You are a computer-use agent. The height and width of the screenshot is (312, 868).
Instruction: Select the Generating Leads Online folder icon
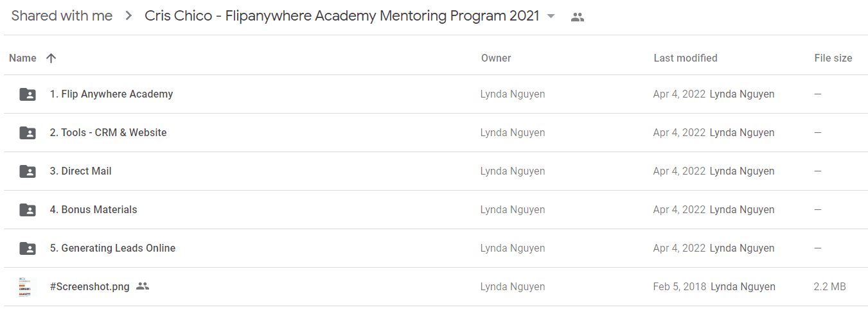(28, 248)
